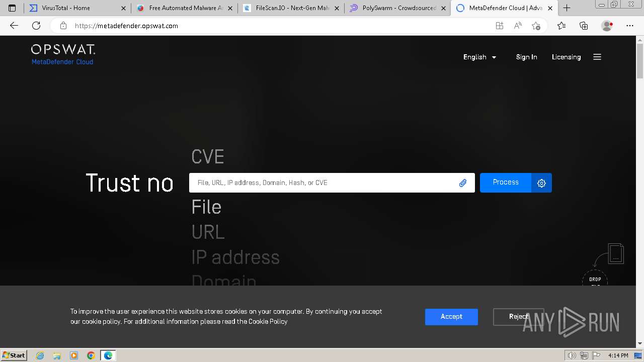
Task: Open the Collections panel
Action: (584, 26)
